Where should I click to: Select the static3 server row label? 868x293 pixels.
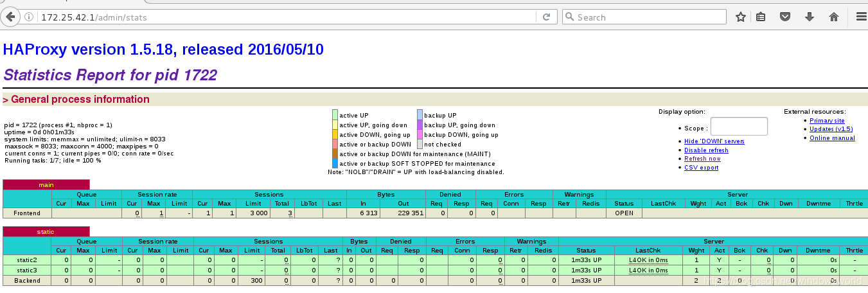point(27,270)
